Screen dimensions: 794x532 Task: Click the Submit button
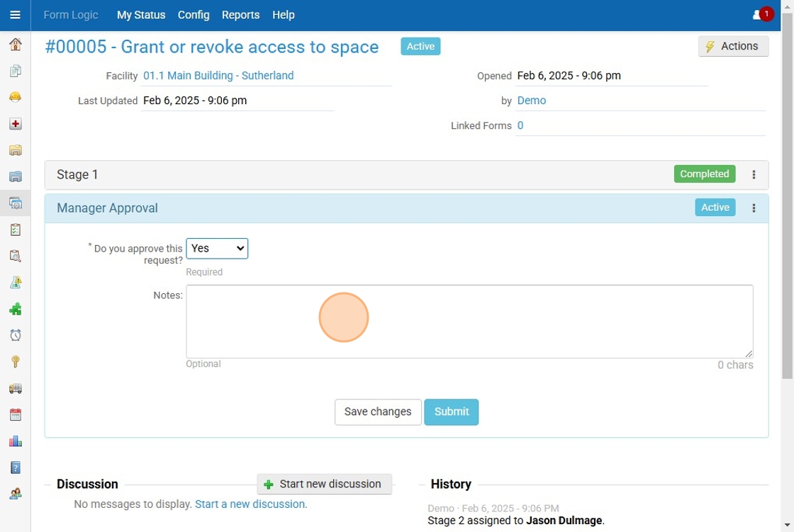point(451,412)
